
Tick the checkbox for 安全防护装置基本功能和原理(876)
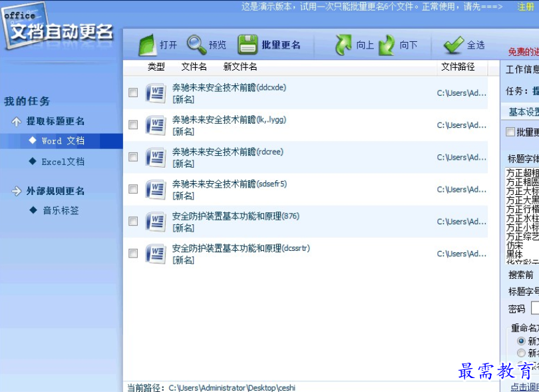tap(133, 221)
